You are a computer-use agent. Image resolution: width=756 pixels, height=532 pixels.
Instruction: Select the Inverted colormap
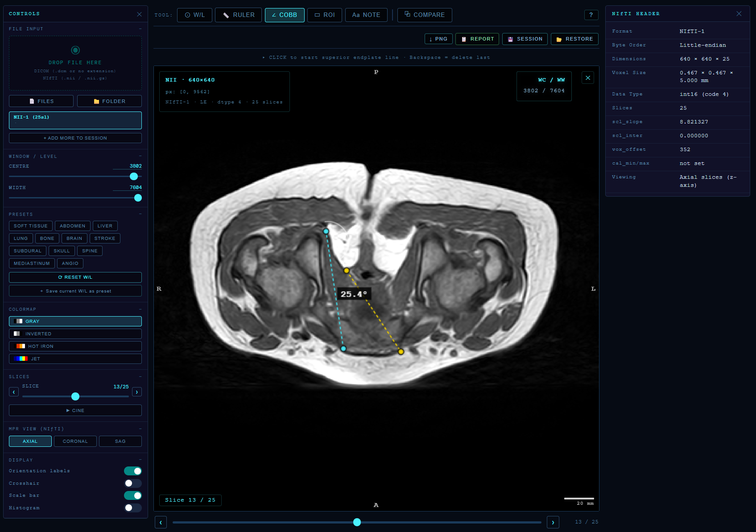point(75,334)
